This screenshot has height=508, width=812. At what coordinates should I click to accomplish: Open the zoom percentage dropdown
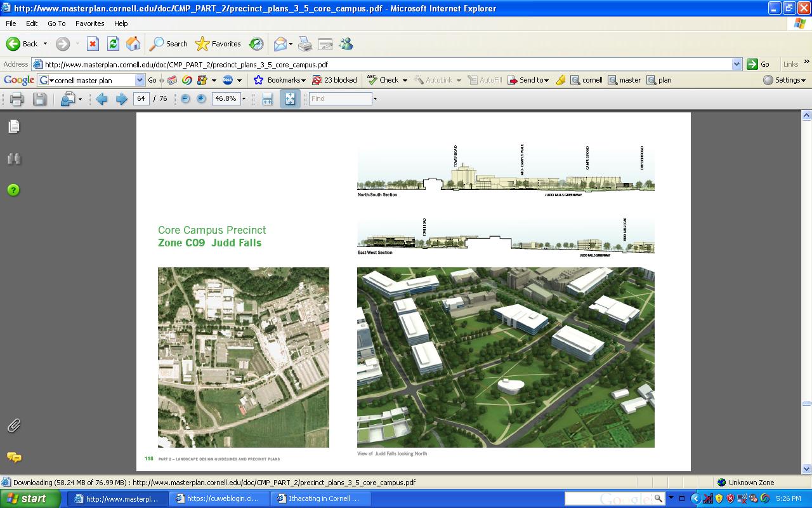(244, 99)
